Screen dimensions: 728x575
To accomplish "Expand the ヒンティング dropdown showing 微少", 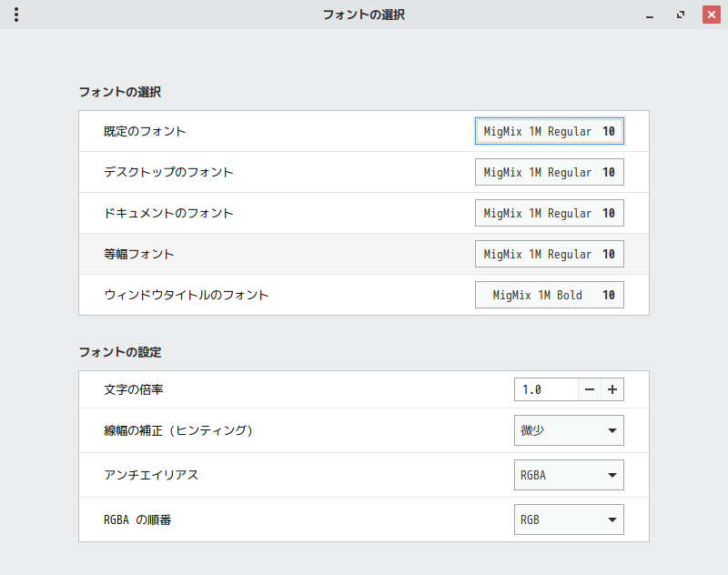I will [x=569, y=430].
